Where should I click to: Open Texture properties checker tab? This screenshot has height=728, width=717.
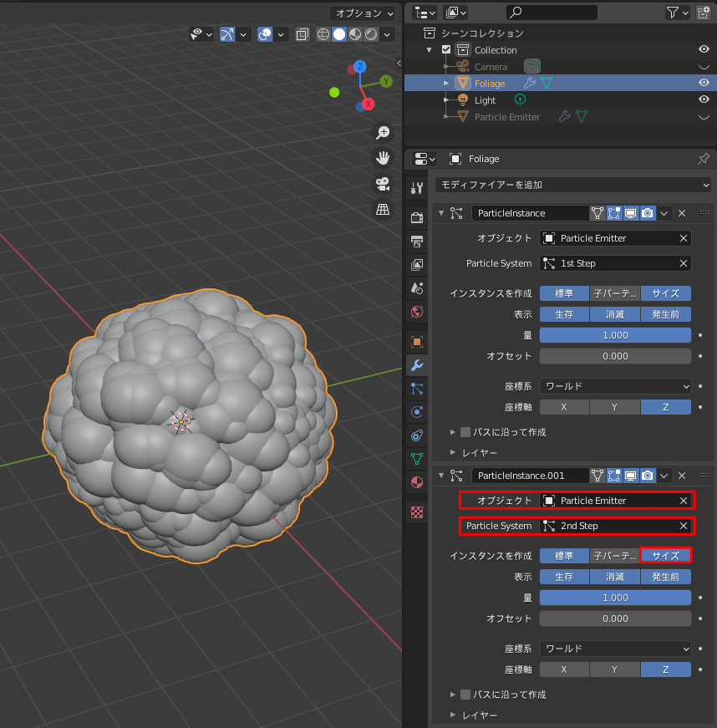[417, 512]
